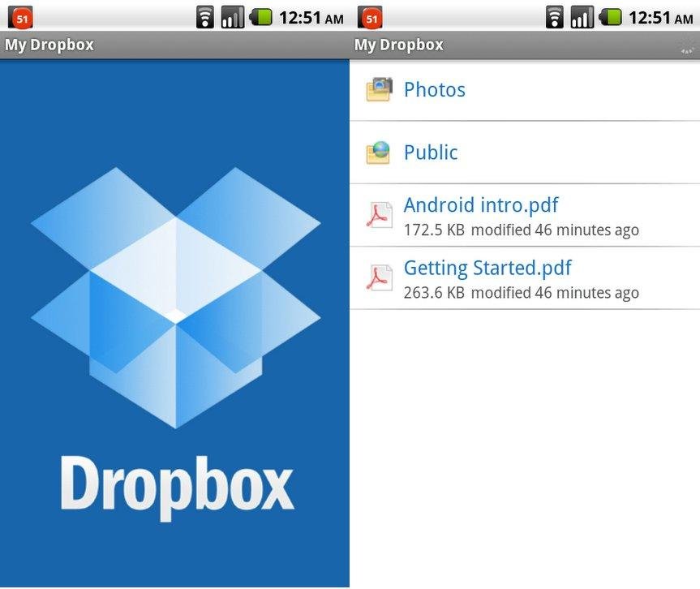Tap the 'My Dropbox' title on right screen
This screenshot has width=700, height=589.
click(398, 45)
